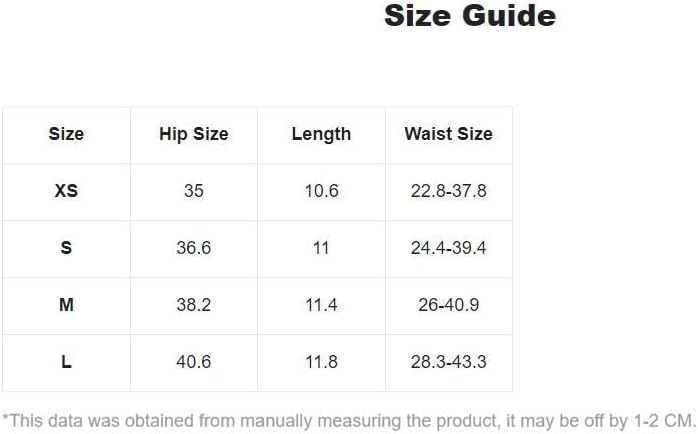Select hip size value 40.6 for L
The width and height of the screenshot is (698, 434).
[193, 362]
